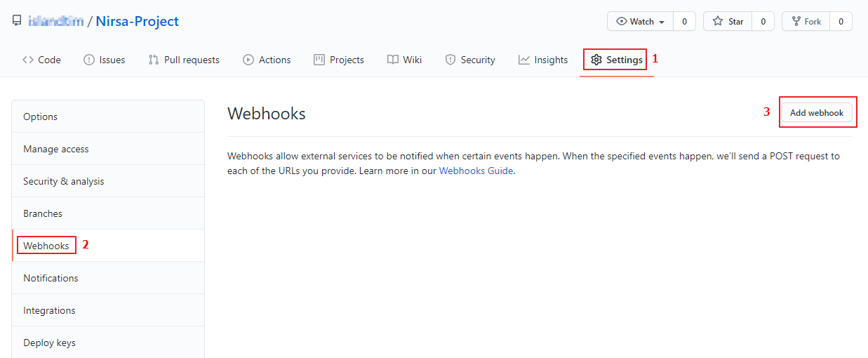Click the board icon on Projects tab
Viewport: 868px width, 358px height.
point(319,60)
